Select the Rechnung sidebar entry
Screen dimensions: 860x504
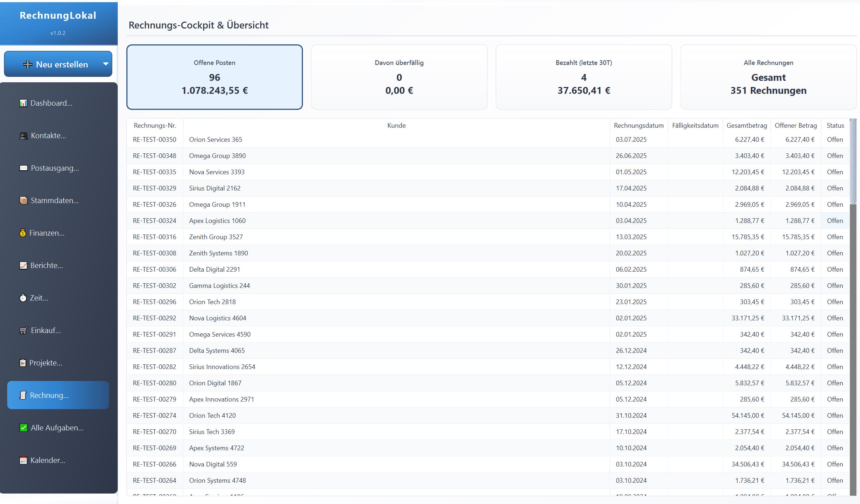pos(58,395)
